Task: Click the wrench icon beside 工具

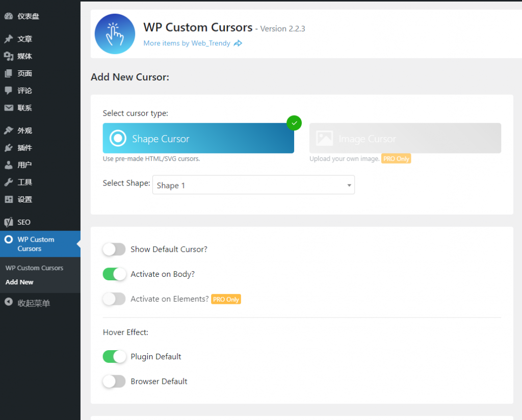Action: (9, 182)
